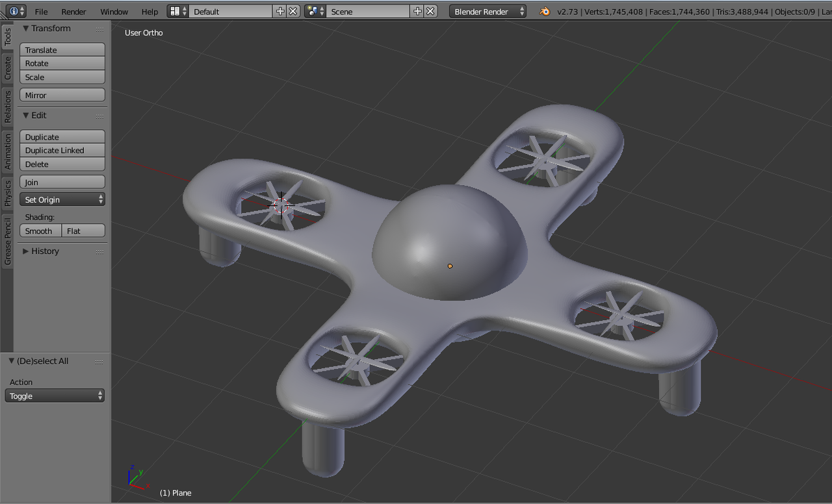Screen dimensions: 832x504
Task: Click the '(1) Plane' object label
Action: tap(175, 493)
